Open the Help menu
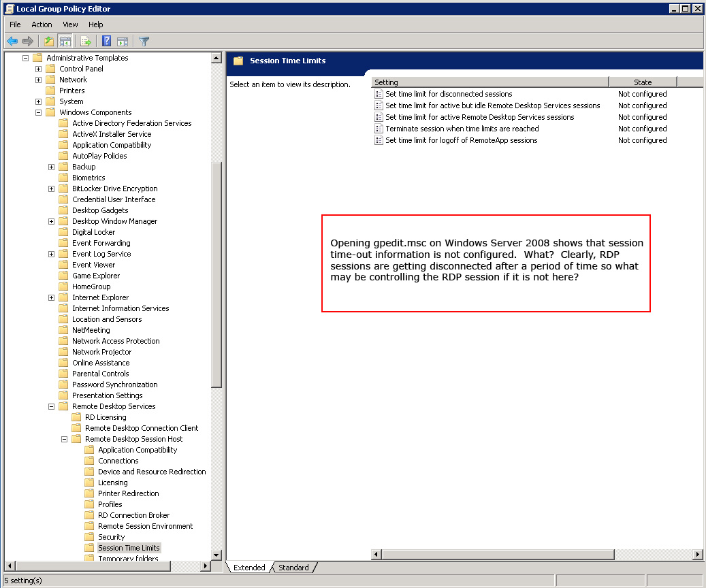The height and width of the screenshot is (588, 706). [95, 24]
